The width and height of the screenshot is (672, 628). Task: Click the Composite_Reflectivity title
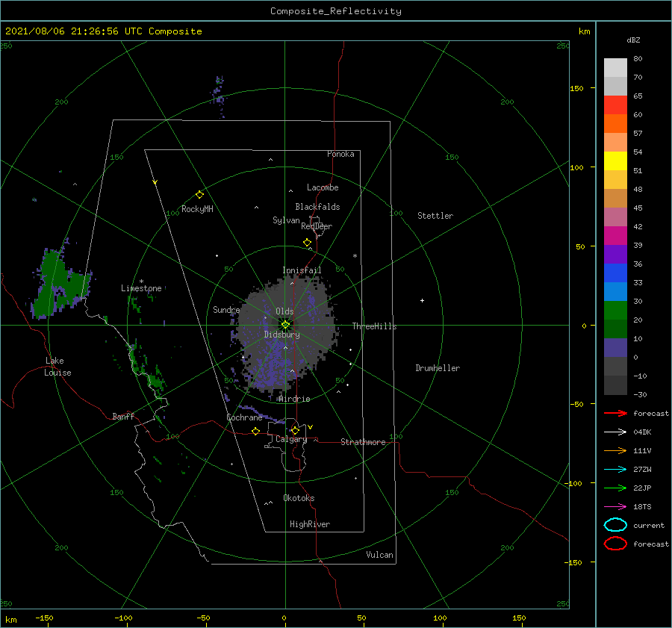click(336, 11)
